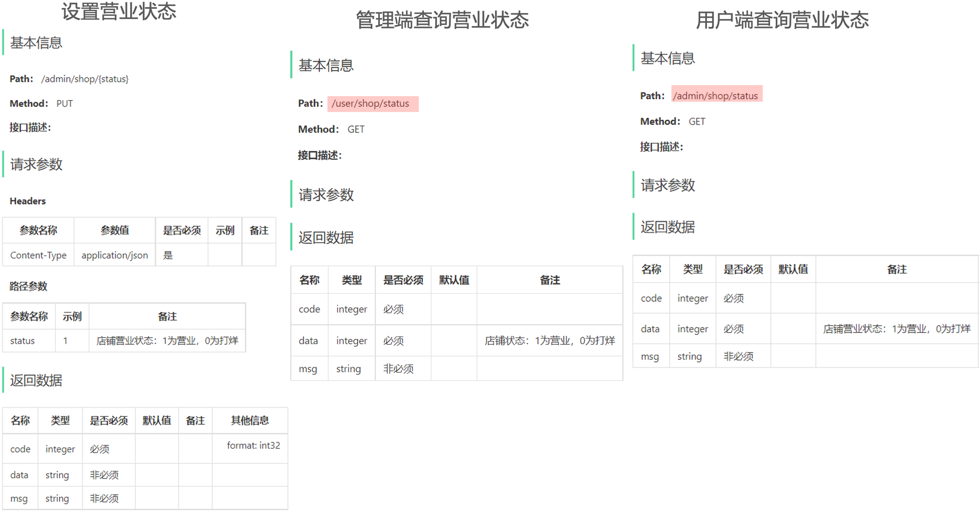Click 默认值 header in right panel table
Screen dimensions: 980x513
[x=793, y=269]
